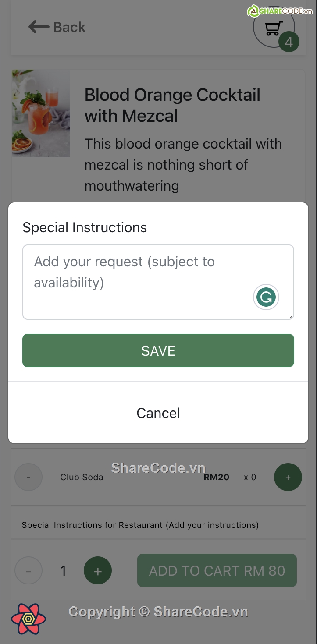Increase the Club Soda quantity
Viewport: 317px width, 644px height.
tap(288, 477)
